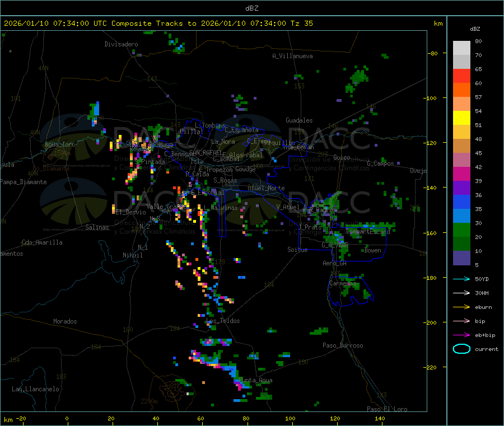Click the C_Campos map label
The image size is (504, 426).
click(381, 163)
